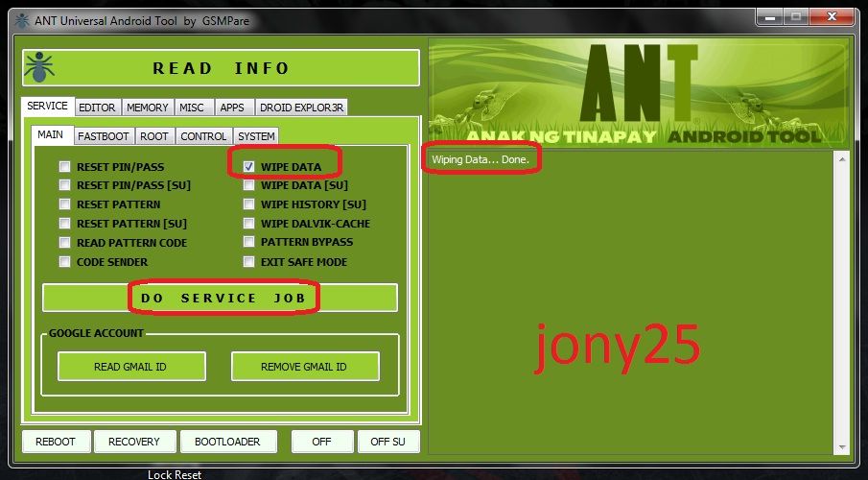
Task: Tick the WIPE DALVIK-CACHE checkbox
Action: (249, 224)
